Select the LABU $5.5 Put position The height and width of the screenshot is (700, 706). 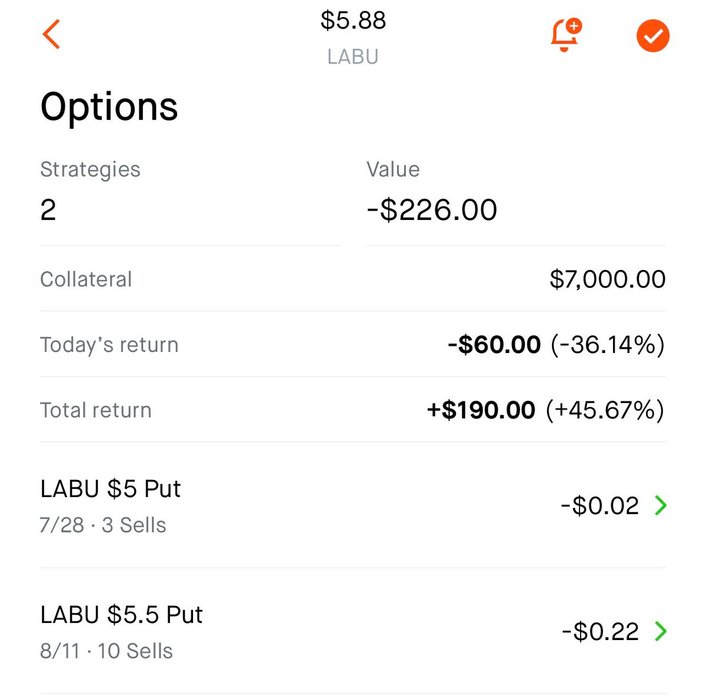[353, 632]
